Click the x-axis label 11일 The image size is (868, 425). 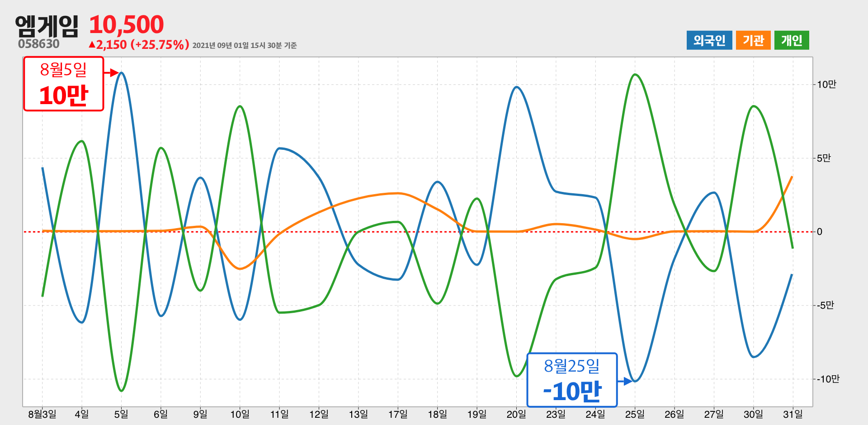(279, 414)
